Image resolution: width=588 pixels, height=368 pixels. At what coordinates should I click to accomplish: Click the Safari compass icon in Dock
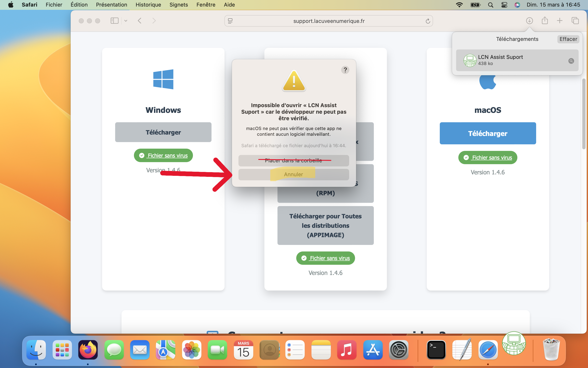tap(488, 350)
